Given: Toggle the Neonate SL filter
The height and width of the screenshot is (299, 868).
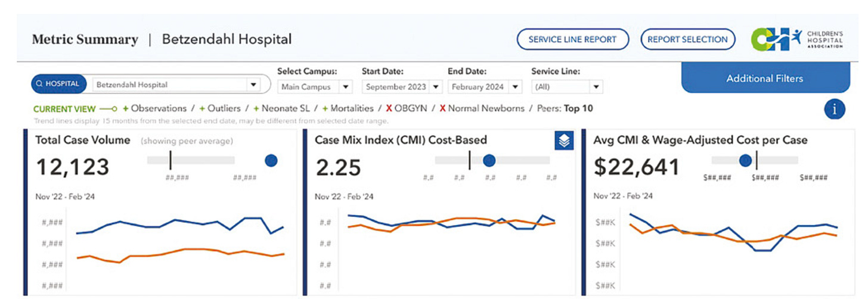Looking at the screenshot, I should click(281, 108).
